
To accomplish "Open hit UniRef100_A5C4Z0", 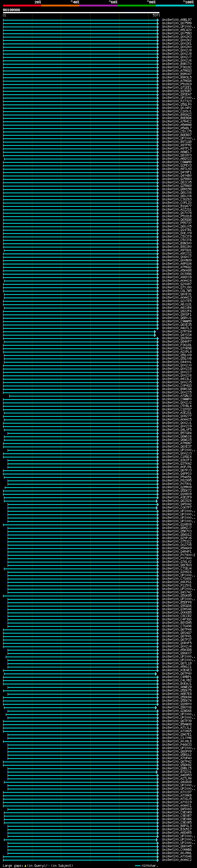I will [x=176, y=30].
